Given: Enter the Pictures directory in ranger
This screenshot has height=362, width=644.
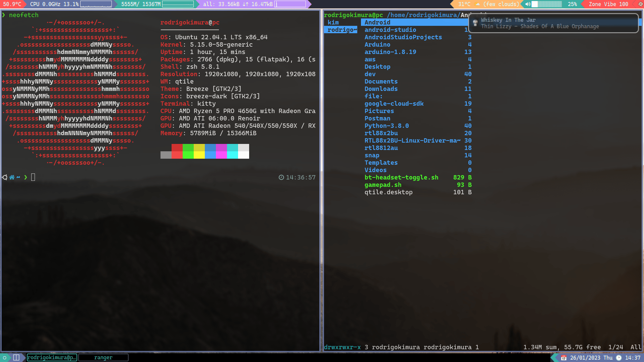Looking at the screenshot, I should 379,111.
